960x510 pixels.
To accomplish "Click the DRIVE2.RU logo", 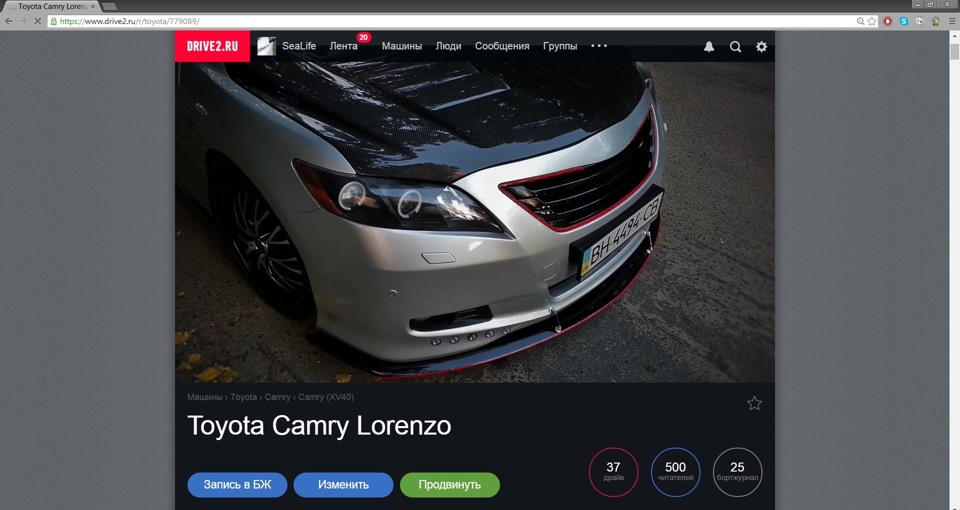I will pos(212,47).
